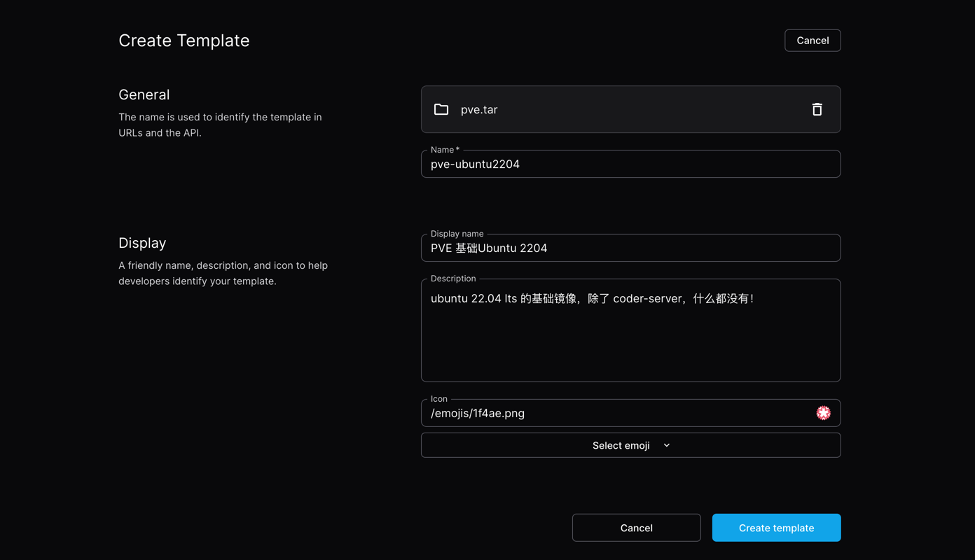Click the Create Template page heading

[184, 41]
